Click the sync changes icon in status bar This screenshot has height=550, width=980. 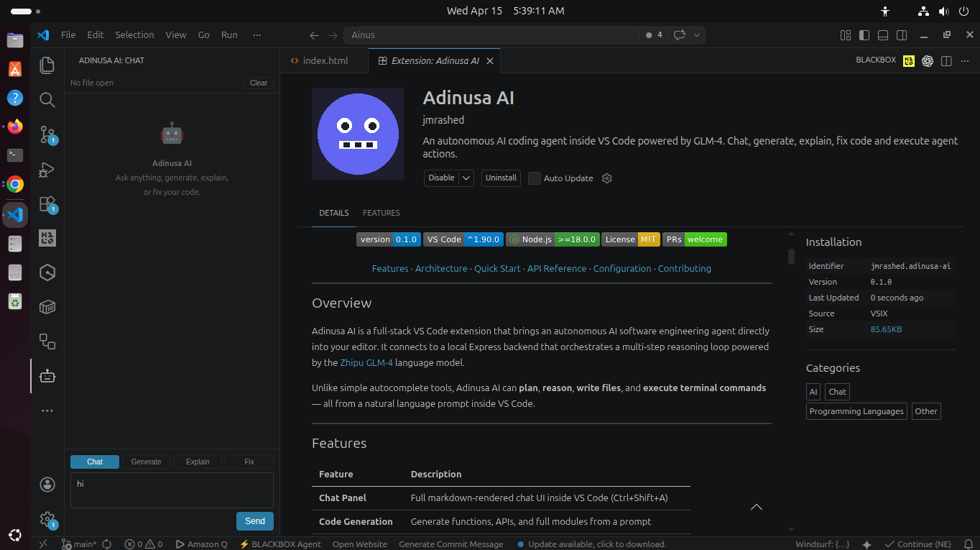pyautogui.click(x=107, y=544)
